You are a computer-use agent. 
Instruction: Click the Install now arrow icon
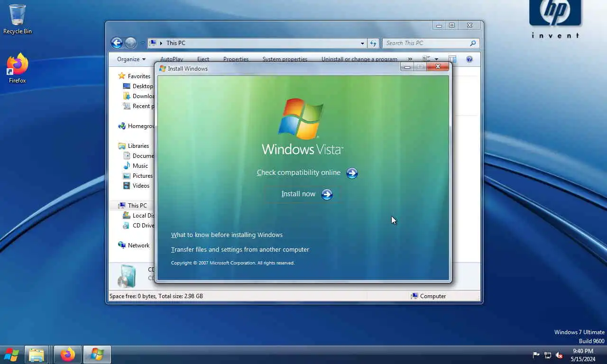[327, 194]
